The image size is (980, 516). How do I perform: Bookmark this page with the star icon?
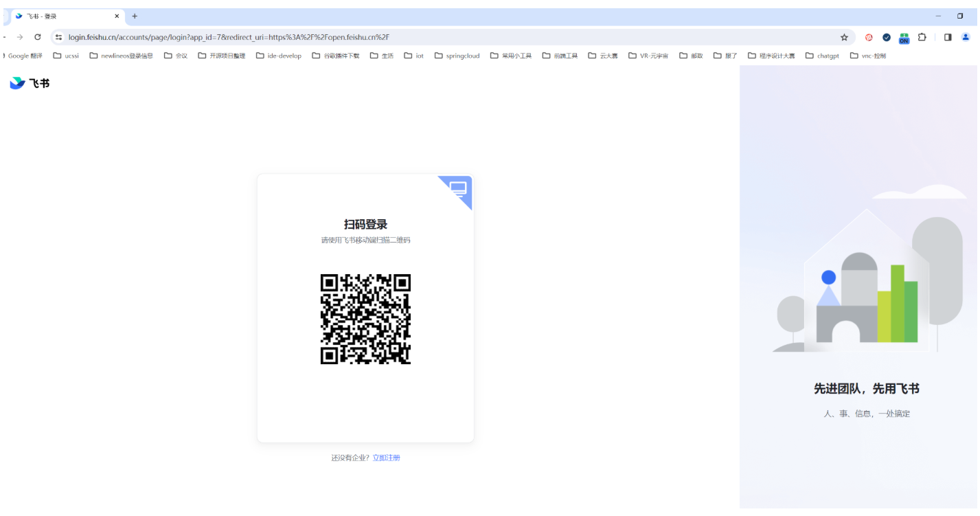844,37
